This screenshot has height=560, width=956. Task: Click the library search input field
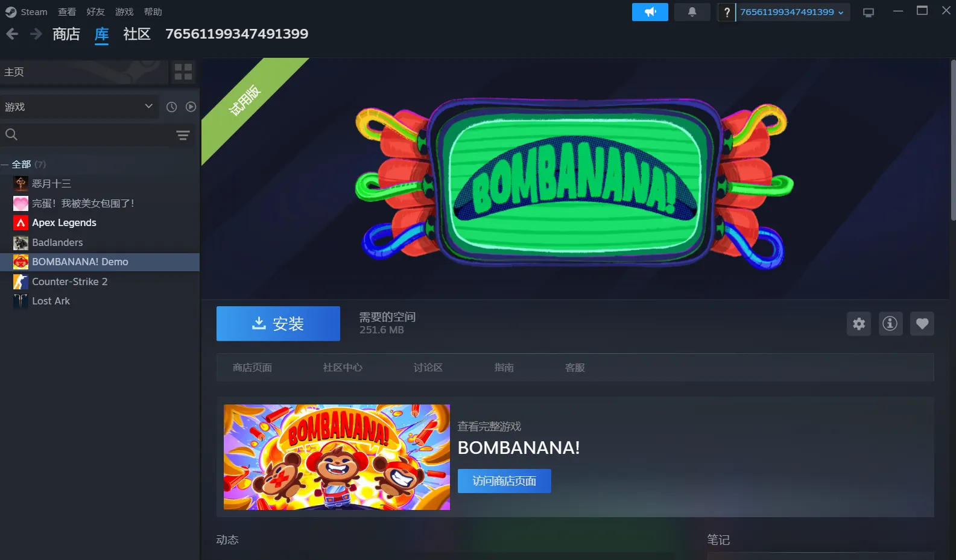pyautogui.click(x=97, y=135)
